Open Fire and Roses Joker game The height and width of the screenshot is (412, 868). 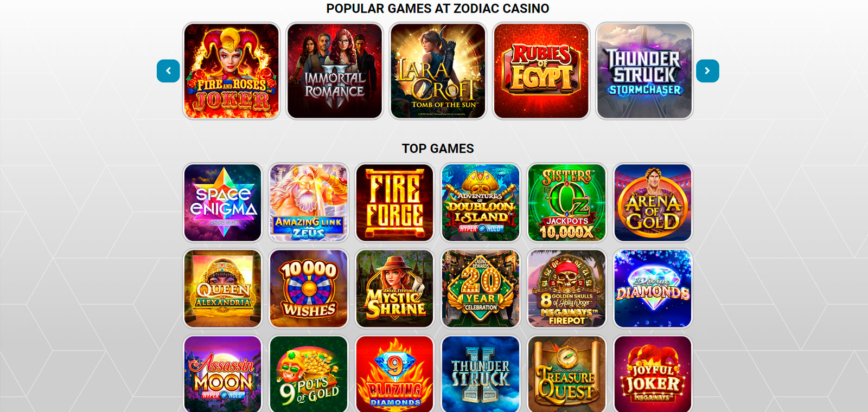(x=232, y=71)
